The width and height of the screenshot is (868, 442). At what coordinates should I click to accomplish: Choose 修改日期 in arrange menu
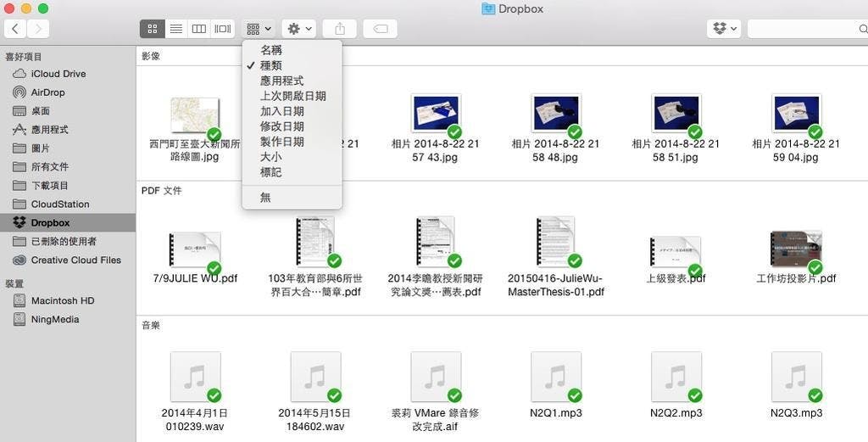292,126
